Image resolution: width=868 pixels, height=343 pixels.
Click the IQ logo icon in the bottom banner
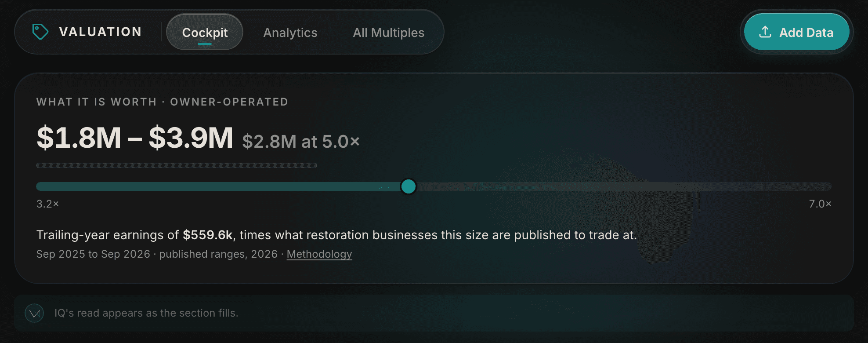click(x=34, y=313)
